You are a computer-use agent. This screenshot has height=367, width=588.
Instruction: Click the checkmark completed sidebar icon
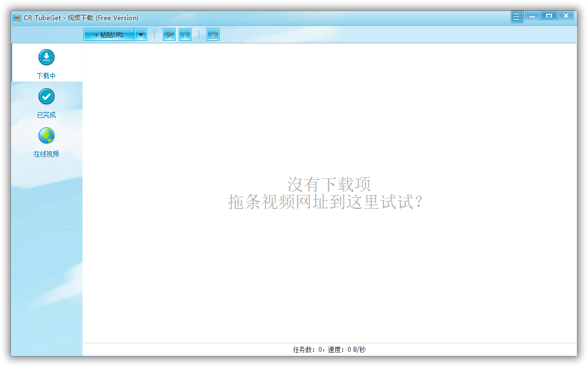click(47, 96)
